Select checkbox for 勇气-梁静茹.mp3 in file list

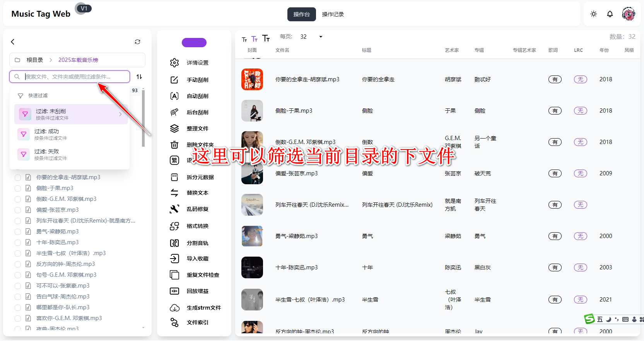[18, 231]
